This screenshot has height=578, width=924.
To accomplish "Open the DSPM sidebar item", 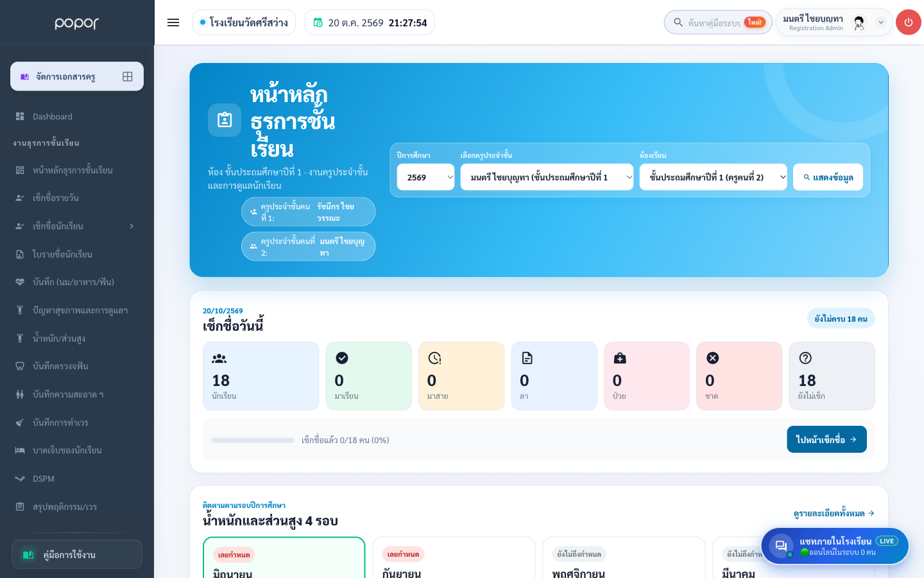I will pyautogui.click(x=77, y=478).
